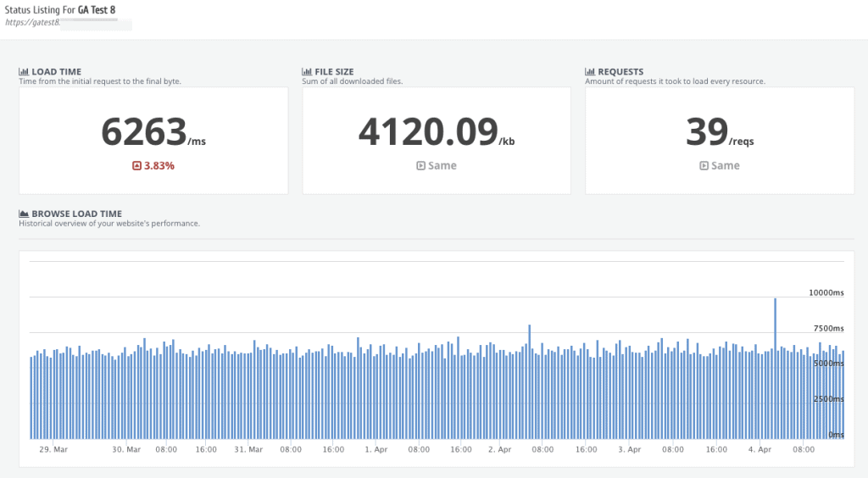This screenshot has width=868, height=478.
Task: Click 'Amount of requests it took' description
Action: coord(675,81)
